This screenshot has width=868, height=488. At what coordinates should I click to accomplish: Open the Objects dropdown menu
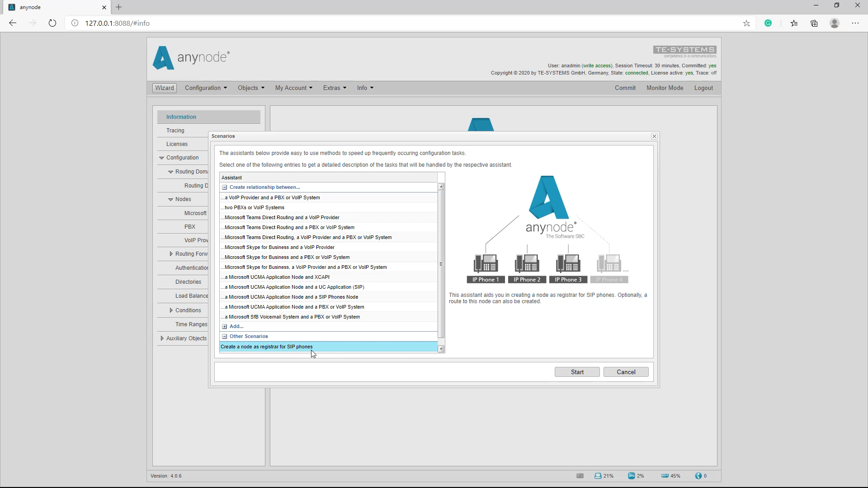251,88
